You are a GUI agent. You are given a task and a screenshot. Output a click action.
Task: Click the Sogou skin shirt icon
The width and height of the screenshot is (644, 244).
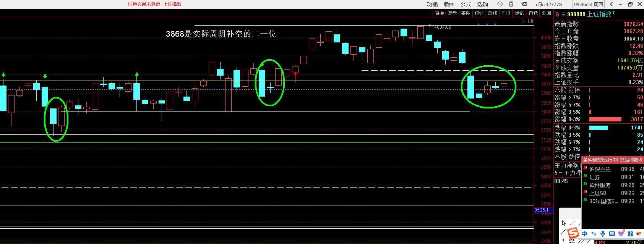[x=621, y=234]
